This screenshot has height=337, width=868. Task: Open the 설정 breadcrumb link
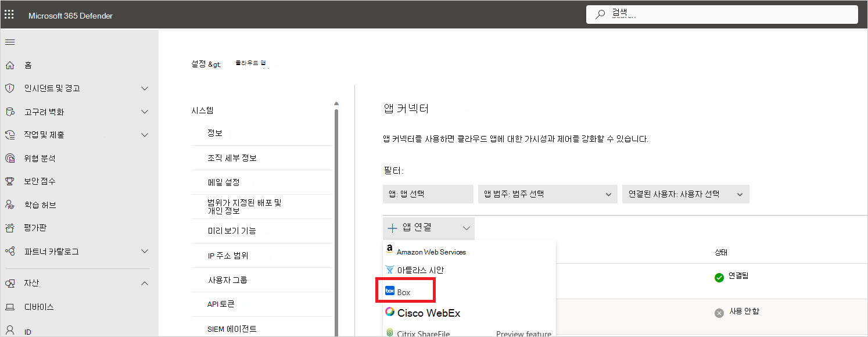[200, 64]
